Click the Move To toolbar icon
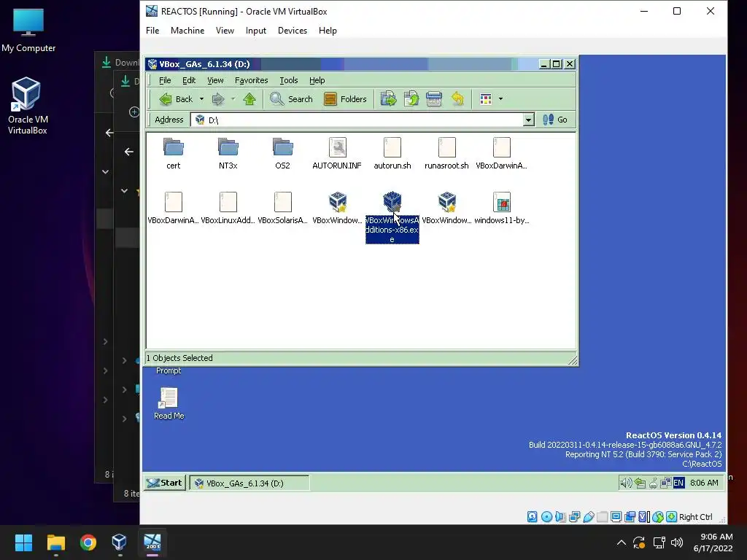 (x=388, y=99)
